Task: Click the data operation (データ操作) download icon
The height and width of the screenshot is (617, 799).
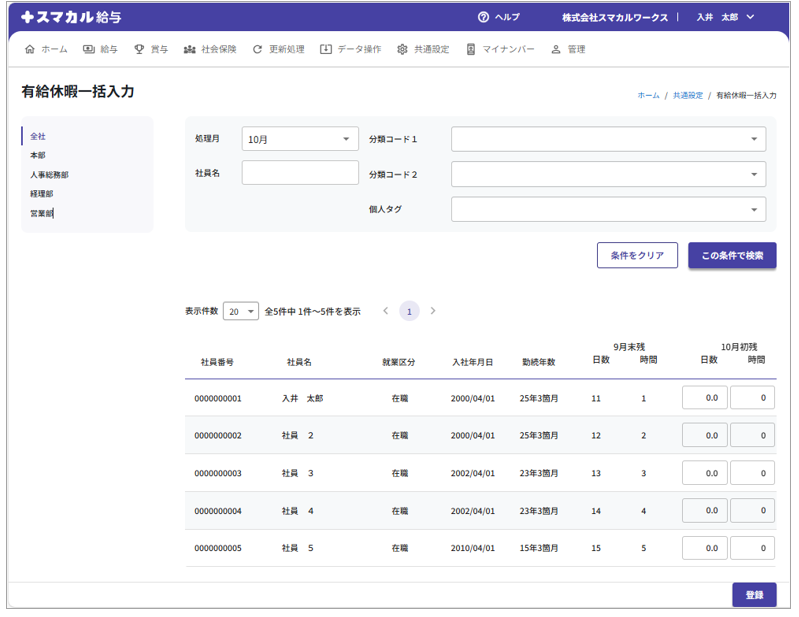Action: coord(326,49)
